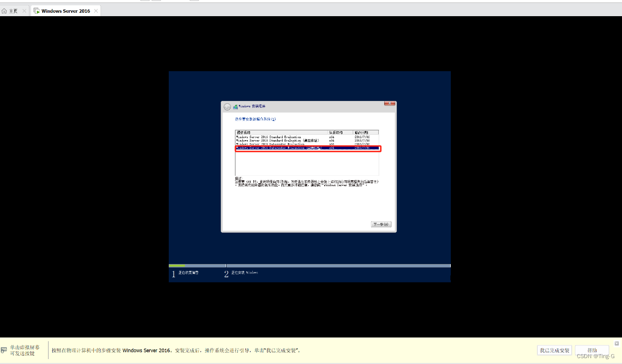Viewport: 622px width, 364px height.
Task: Dismiss the yellow install hint bar
Action: tap(617, 343)
